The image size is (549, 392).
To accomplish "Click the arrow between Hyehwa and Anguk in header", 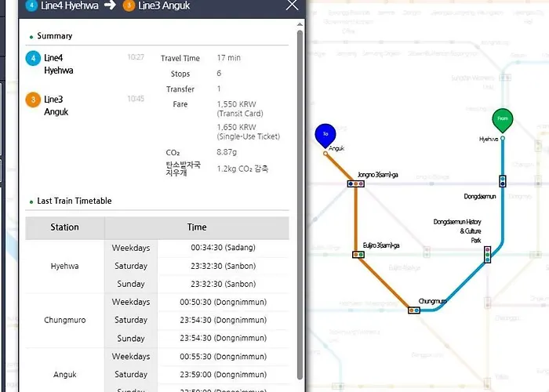I will [x=110, y=5].
